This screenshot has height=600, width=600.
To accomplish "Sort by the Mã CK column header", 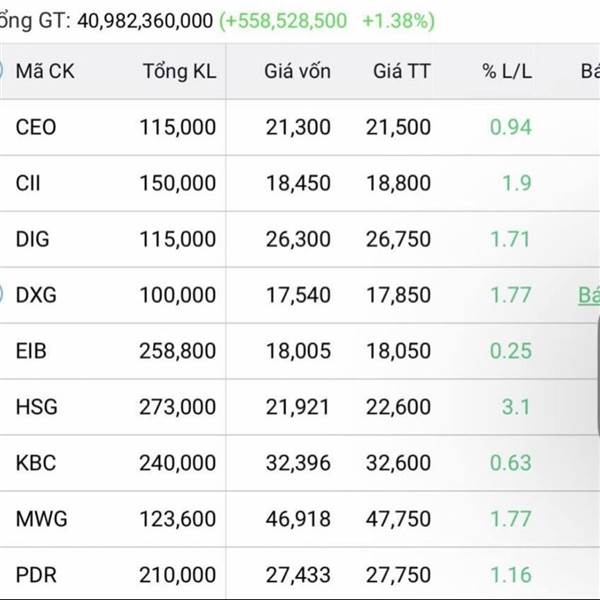I will 46,71.
